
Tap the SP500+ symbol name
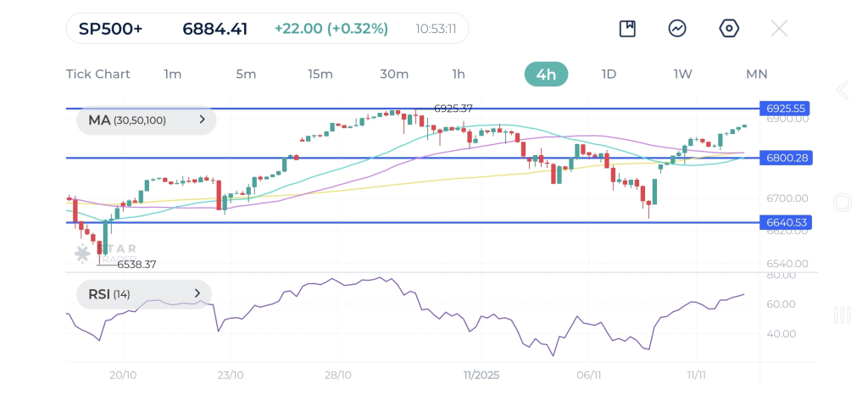coord(111,29)
